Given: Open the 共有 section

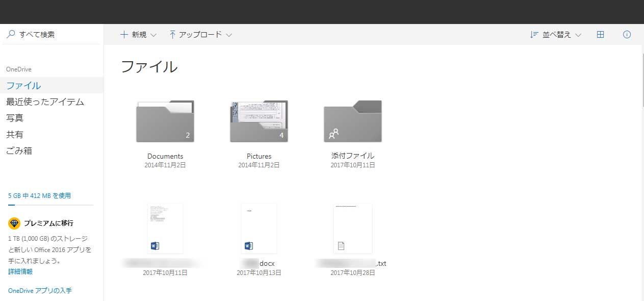Looking at the screenshot, I should point(15,134).
